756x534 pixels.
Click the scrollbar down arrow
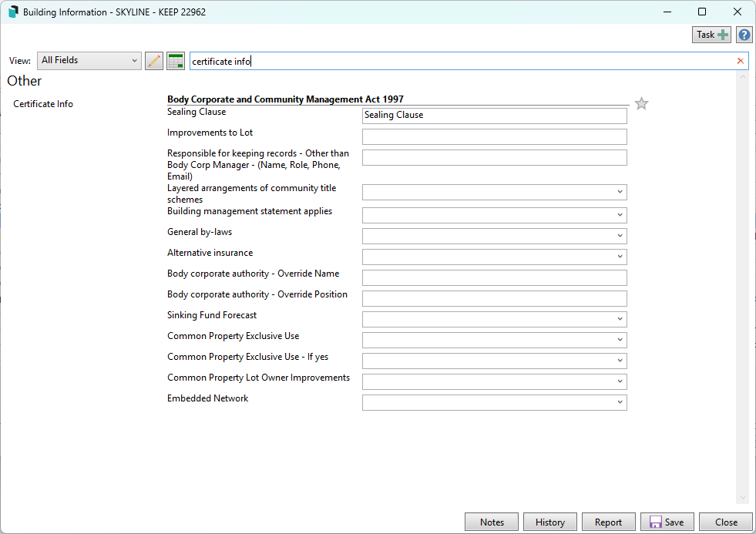tap(742, 498)
